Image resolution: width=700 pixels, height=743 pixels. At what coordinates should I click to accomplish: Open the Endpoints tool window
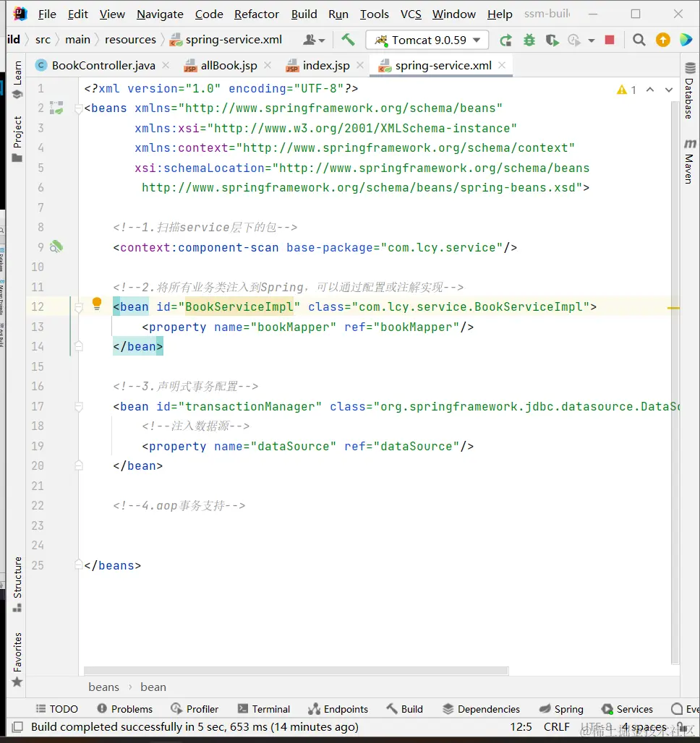(x=338, y=709)
